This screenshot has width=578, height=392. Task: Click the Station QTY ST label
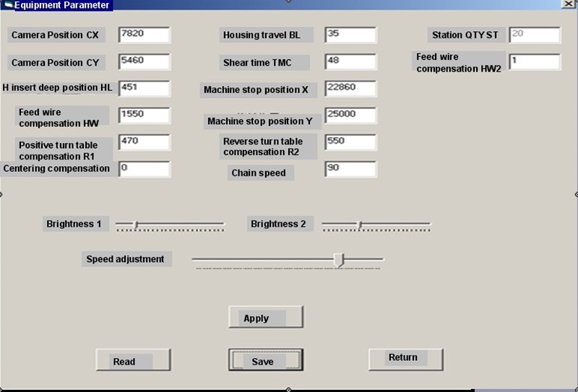[x=467, y=35]
